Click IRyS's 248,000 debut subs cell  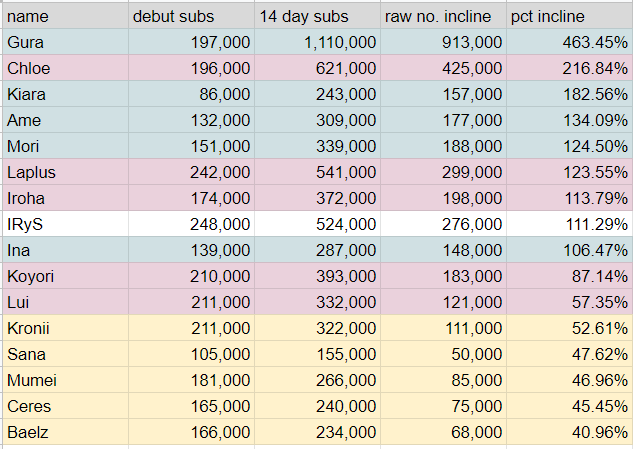(191, 224)
